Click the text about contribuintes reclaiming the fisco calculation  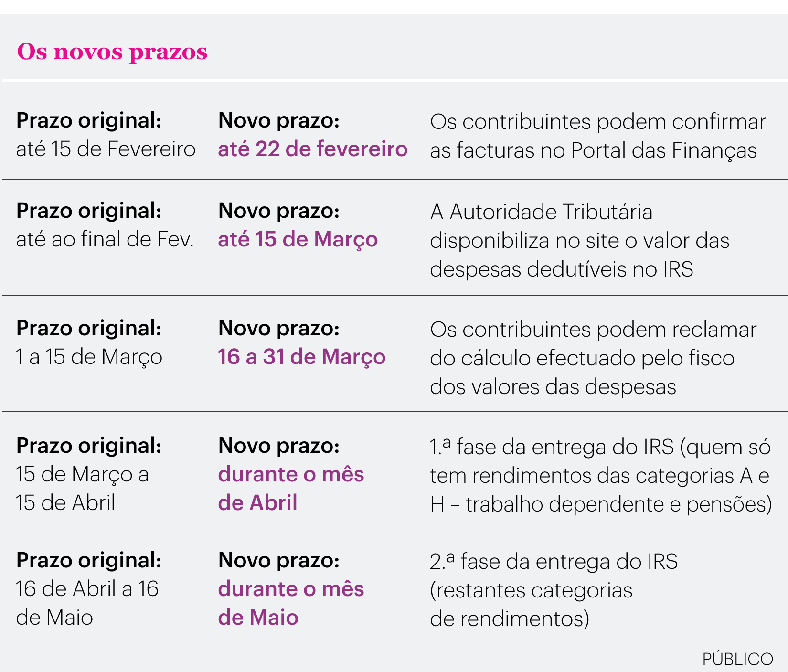pos(593,358)
